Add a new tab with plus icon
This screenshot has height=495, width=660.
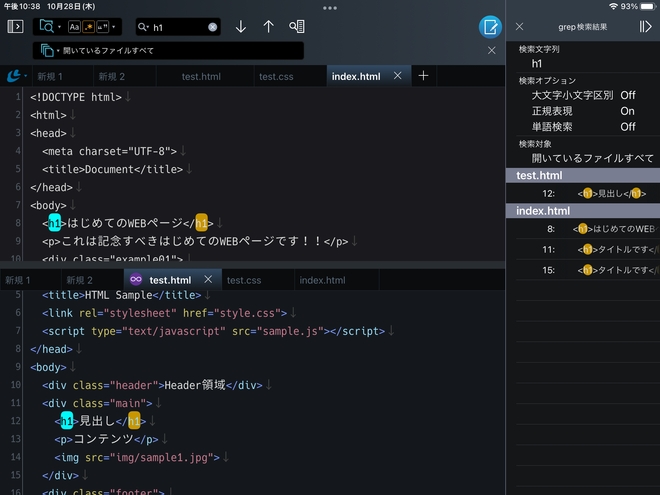coord(423,76)
